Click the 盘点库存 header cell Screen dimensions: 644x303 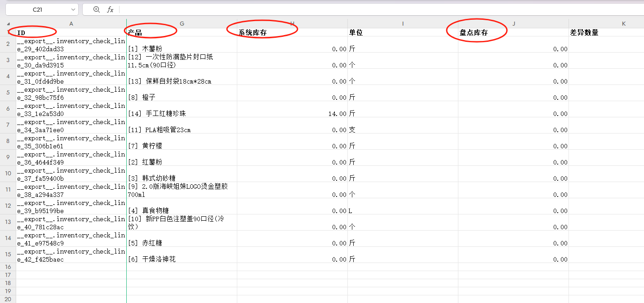coord(513,32)
